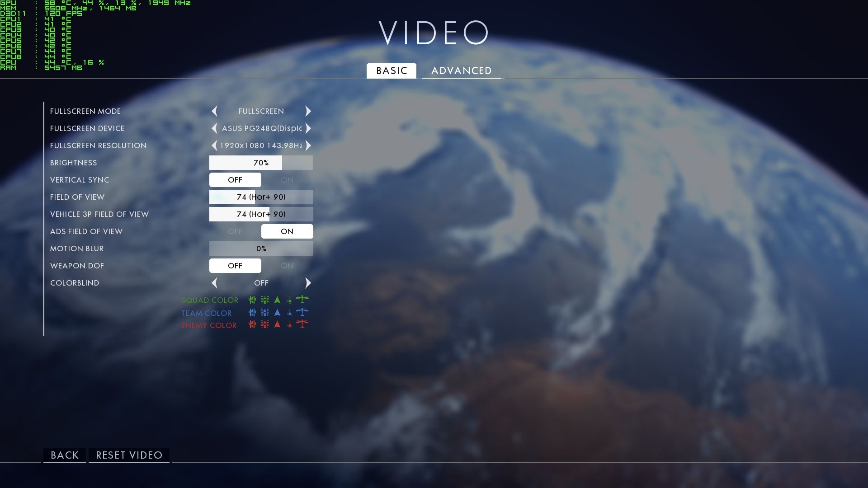Turn Weapon DOF ON

(x=287, y=266)
